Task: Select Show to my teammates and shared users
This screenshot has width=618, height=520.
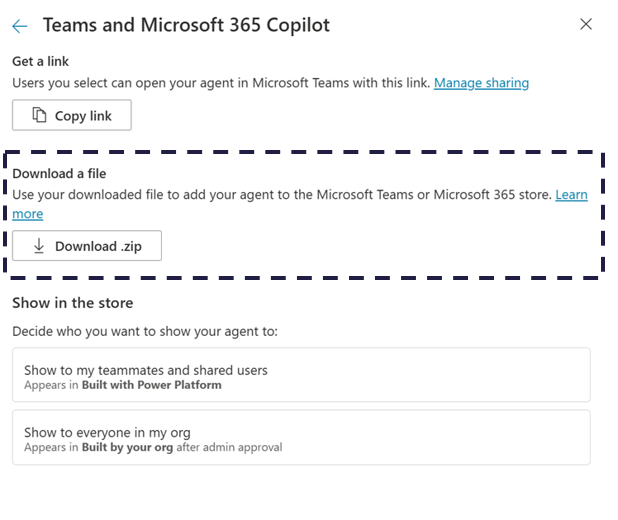Action: point(301,376)
